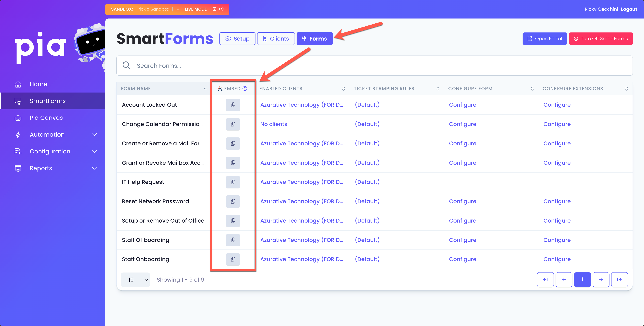Copy embed code for Staff Offboarding

233,240
